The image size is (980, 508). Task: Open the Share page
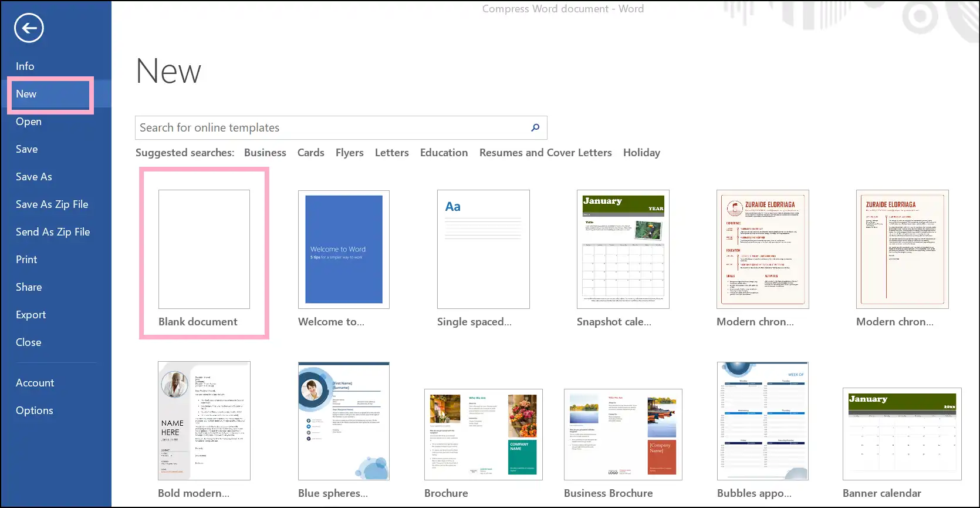point(29,287)
